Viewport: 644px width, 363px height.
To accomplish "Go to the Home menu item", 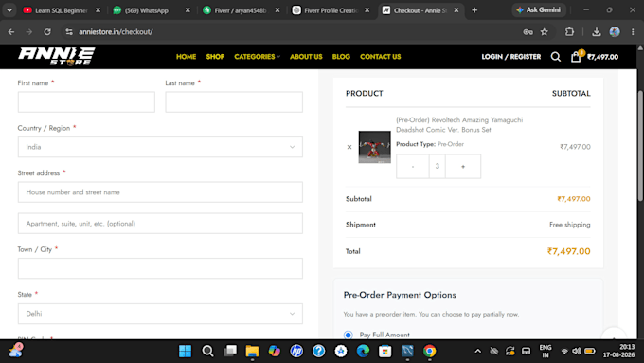I will (x=186, y=57).
